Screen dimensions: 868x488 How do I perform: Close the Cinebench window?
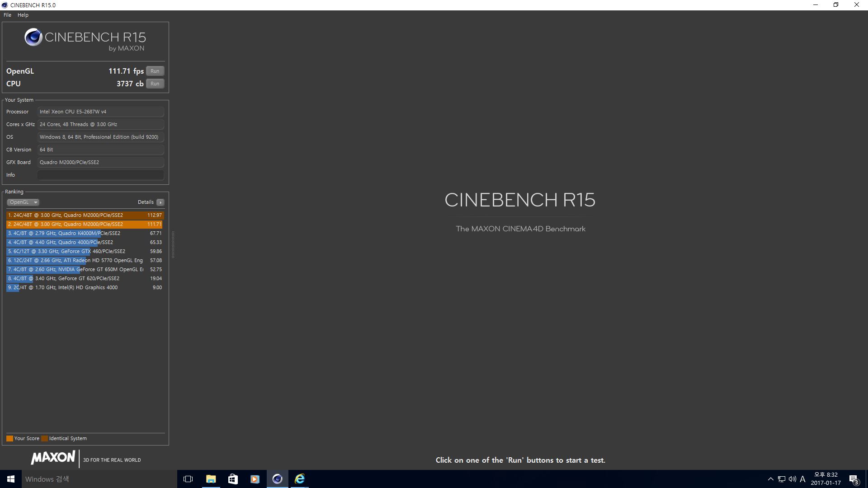857,5
